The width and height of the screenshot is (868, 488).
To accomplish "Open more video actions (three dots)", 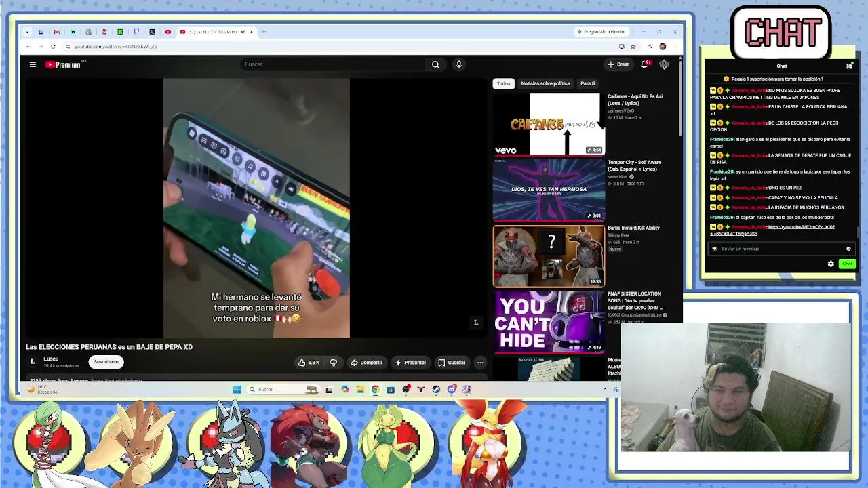I will [x=480, y=363].
